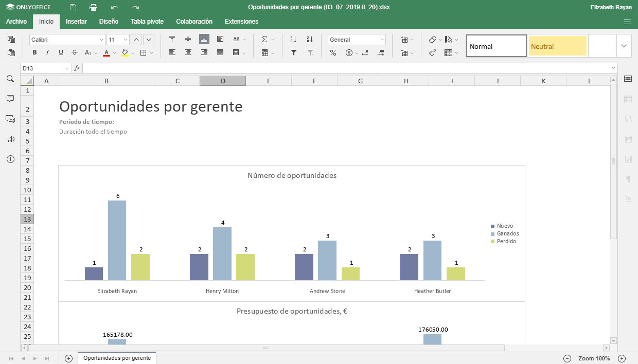
Task: Switch to the Insertar tab
Action: pyautogui.click(x=76, y=22)
